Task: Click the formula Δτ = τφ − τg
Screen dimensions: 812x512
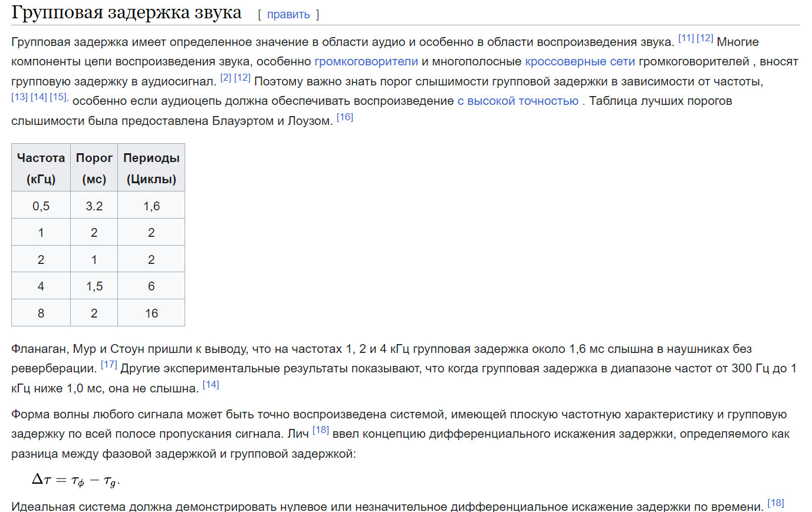Action: [x=76, y=480]
